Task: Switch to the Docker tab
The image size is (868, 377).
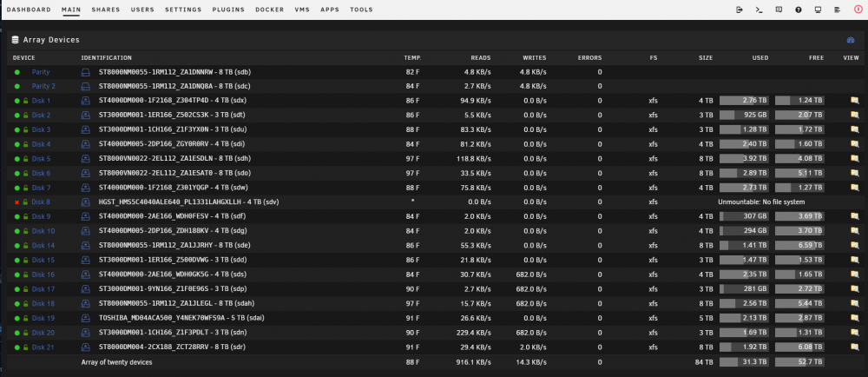Action: pyautogui.click(x=270, y=10)
